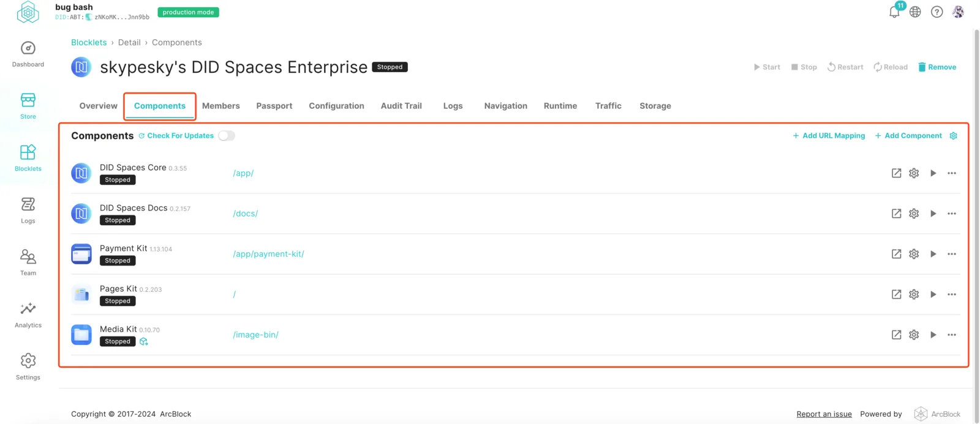Screen dimensions: 980x424
Task: Click Report an issue link
Action: point(824,414)
